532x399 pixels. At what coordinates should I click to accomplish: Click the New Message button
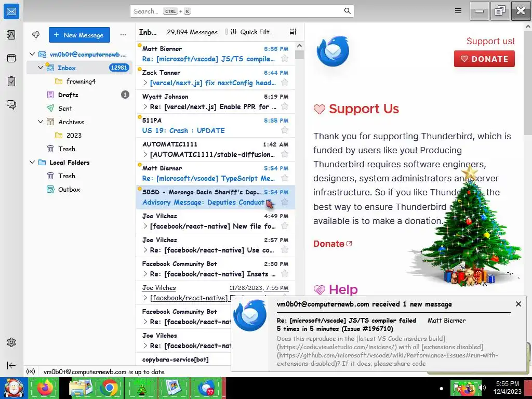click(x=79, y=35)
